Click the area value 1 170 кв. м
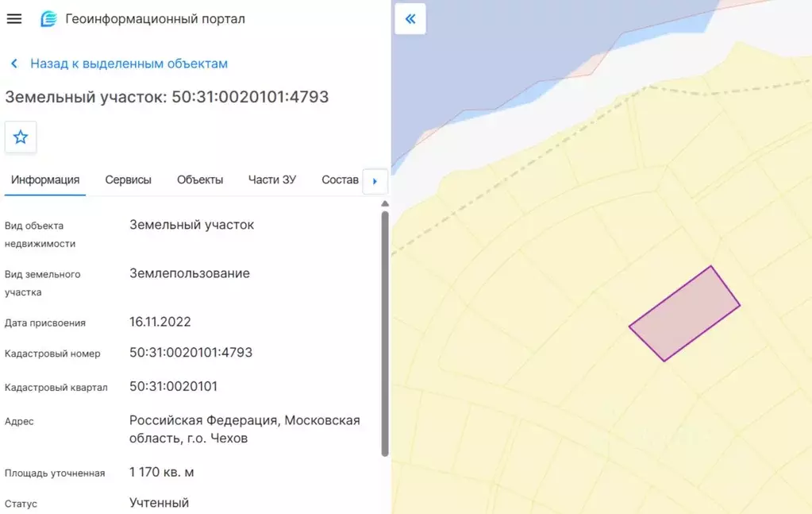 162,472
